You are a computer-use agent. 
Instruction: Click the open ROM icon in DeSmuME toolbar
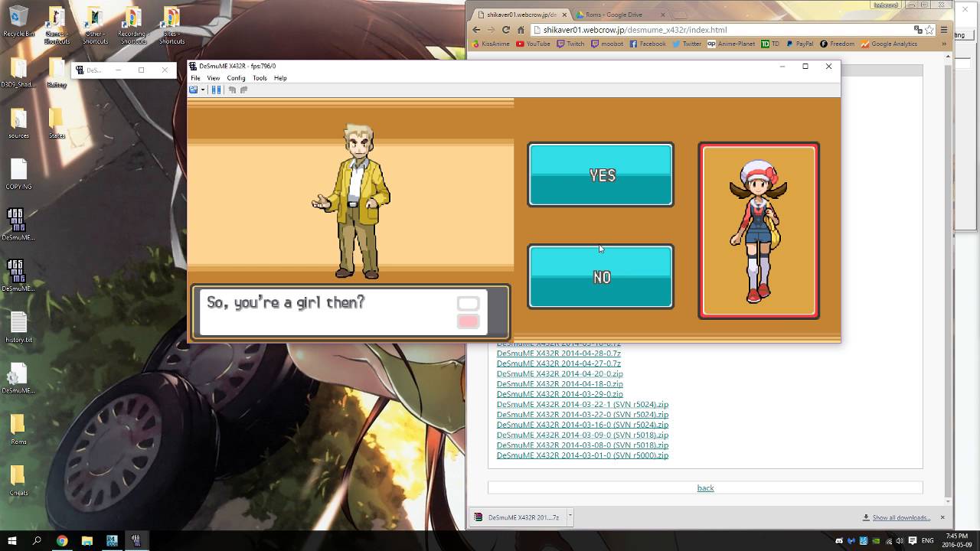tap(193, 90)
